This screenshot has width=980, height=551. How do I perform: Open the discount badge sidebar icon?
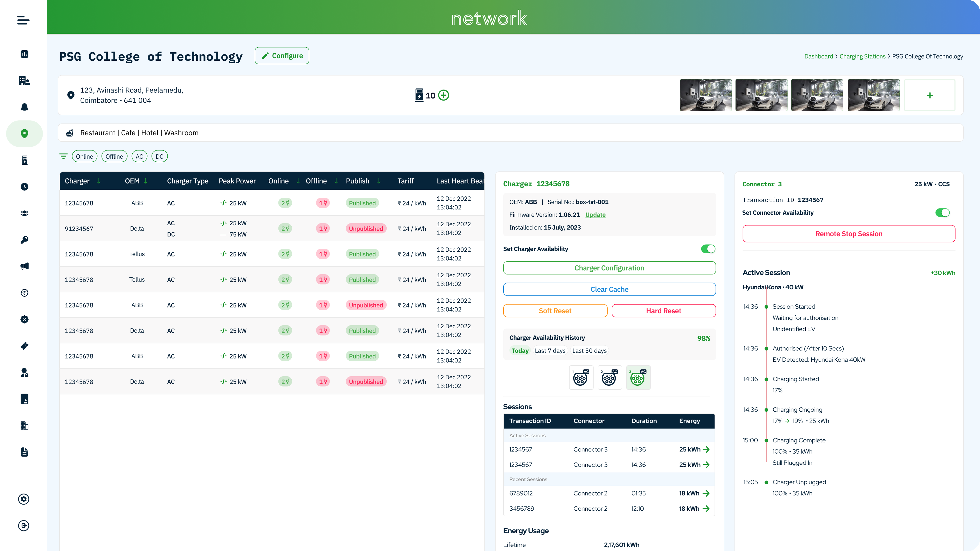(24, 319)
